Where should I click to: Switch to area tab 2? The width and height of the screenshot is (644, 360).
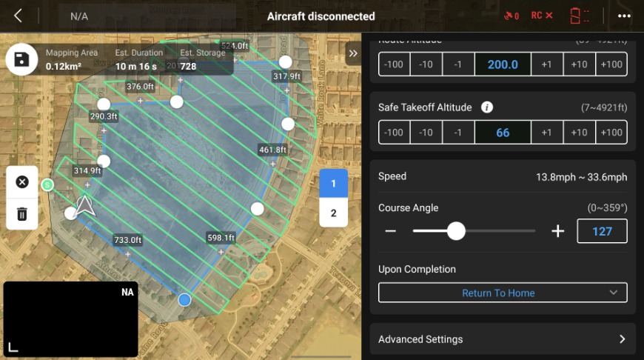tap(334, 213)
